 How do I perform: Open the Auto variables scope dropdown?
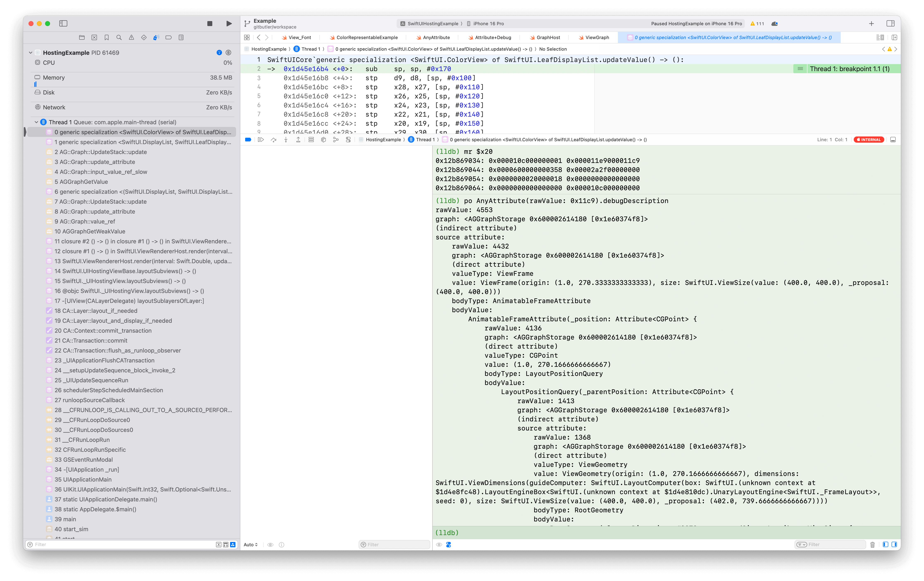pos(251,545)
